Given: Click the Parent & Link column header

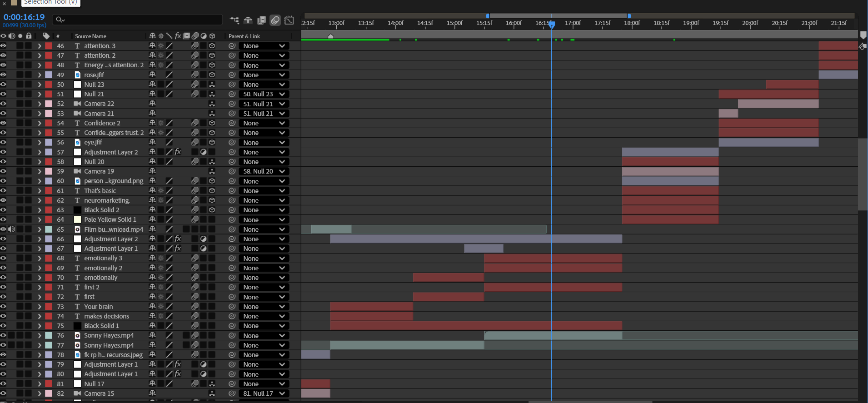Looking at the screenshot, I should 244,36.
